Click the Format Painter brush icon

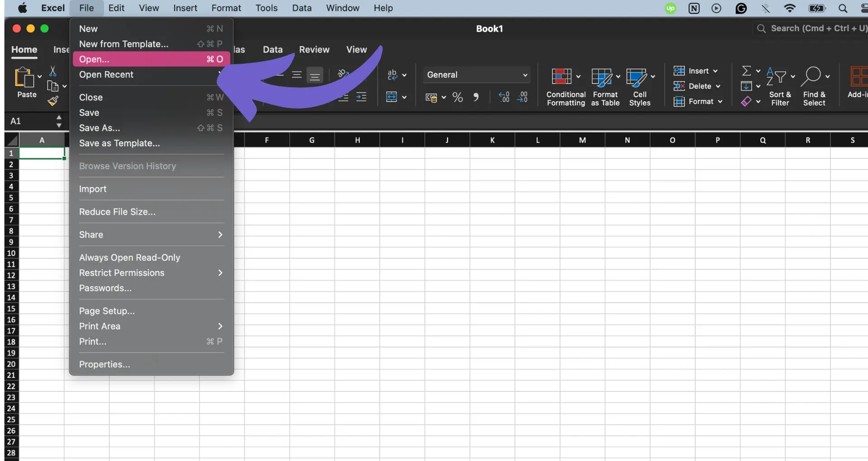pyautogui.click(x=53, y=101)
